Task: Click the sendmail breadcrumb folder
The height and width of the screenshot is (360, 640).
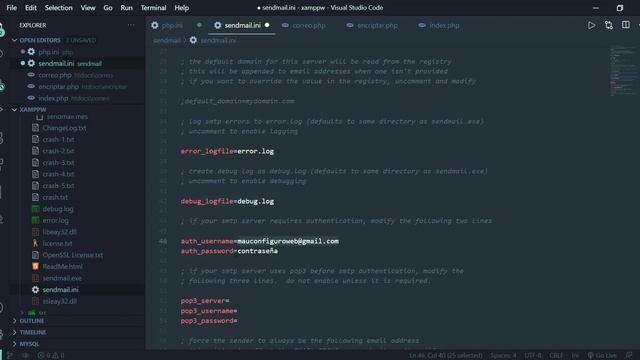Action: coord(167,40)
